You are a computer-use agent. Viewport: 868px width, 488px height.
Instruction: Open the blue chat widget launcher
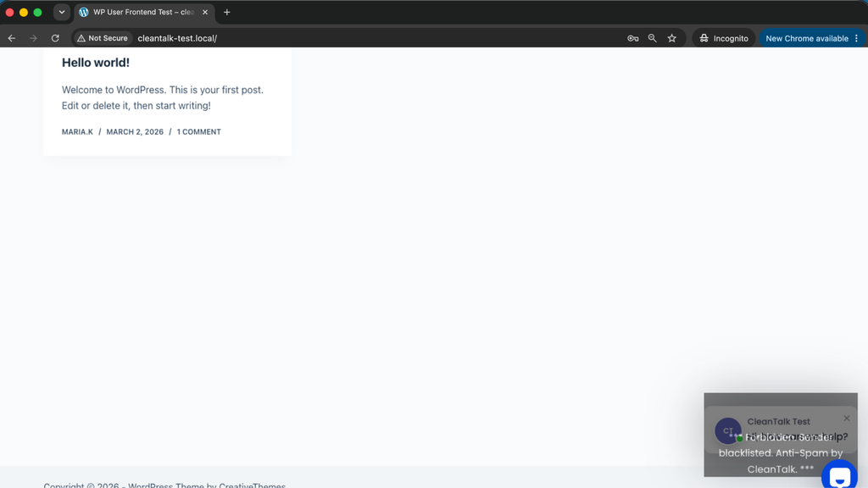840,474
